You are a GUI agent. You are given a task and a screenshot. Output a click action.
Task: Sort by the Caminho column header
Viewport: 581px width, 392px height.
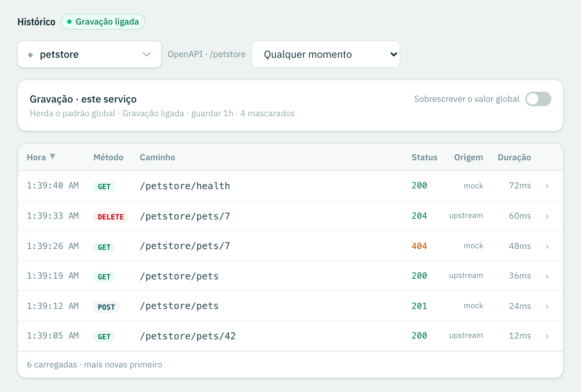(158, 157)
